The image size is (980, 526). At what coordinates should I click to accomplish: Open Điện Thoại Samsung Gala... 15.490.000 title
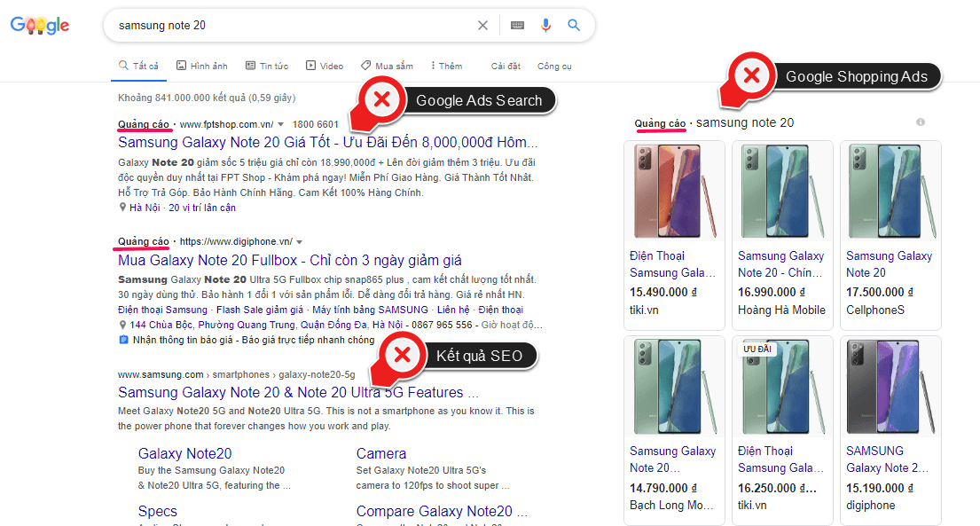[672, 264]
